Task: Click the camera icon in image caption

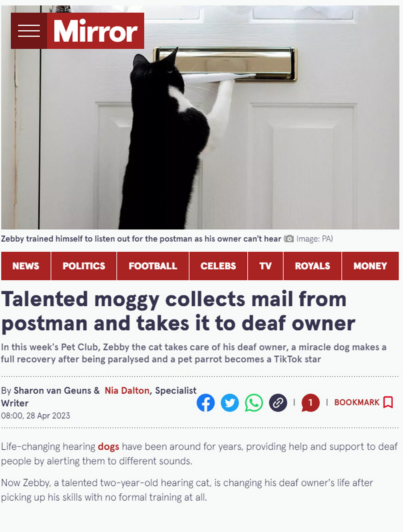Action: (x=289, y=239)
